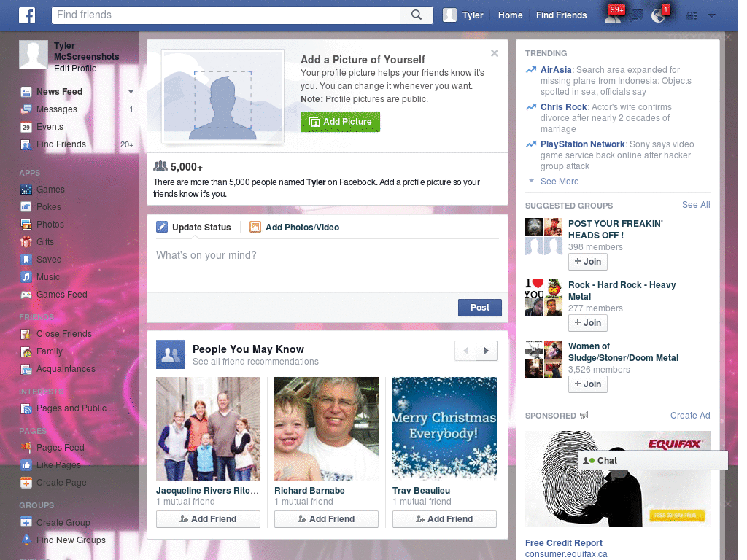Click the People You May Know icon

[171, 354]
